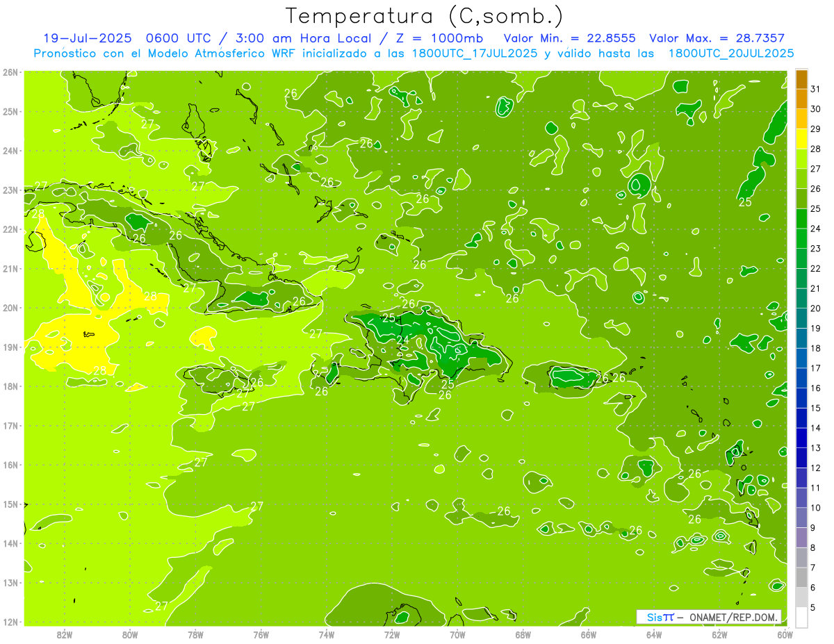Click the '26N' latitude axis label
The image size is (834, 644).
click(x=10, y=72)
